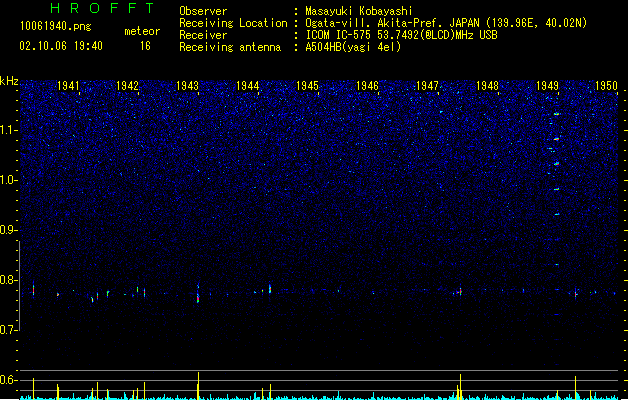Click the 1950 time marker
The image size is (629, 400).
(607, 85)
